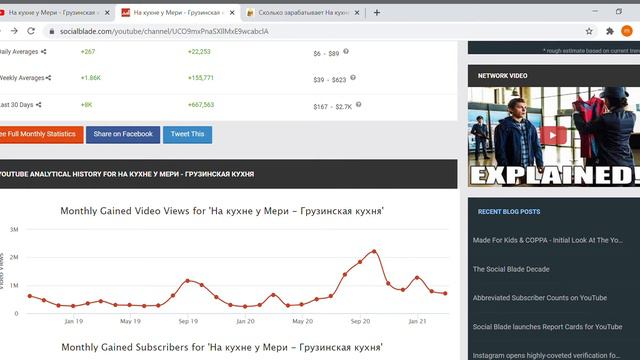Viewport: 640px width, 360px height.
Task: Click the Jan 21 axis label
Action: coord(417,322)
